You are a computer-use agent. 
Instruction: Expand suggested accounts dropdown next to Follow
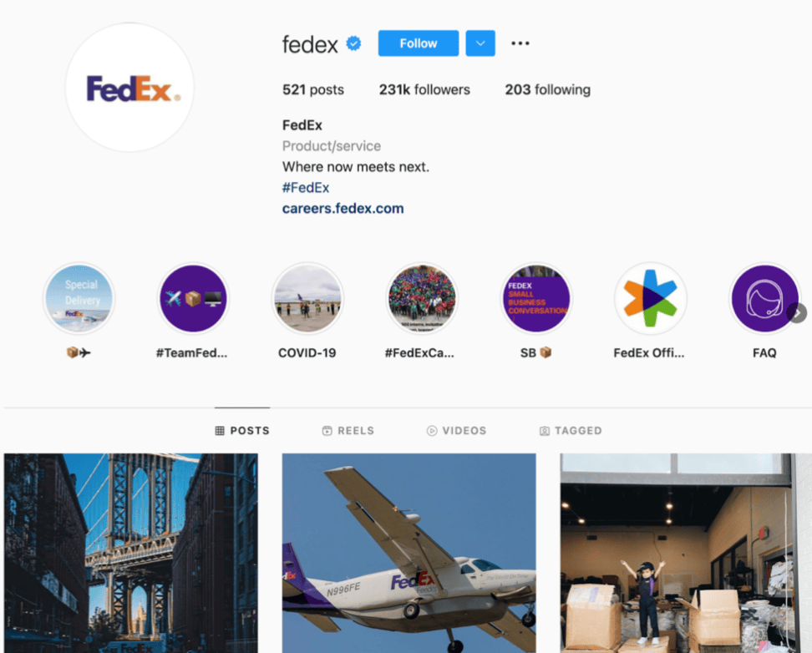pos(480,43)
